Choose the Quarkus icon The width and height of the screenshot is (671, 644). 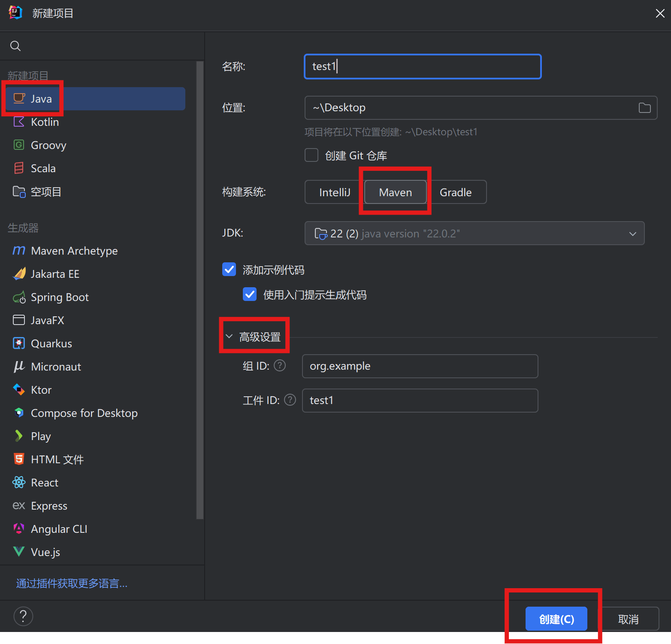(19, 343)
